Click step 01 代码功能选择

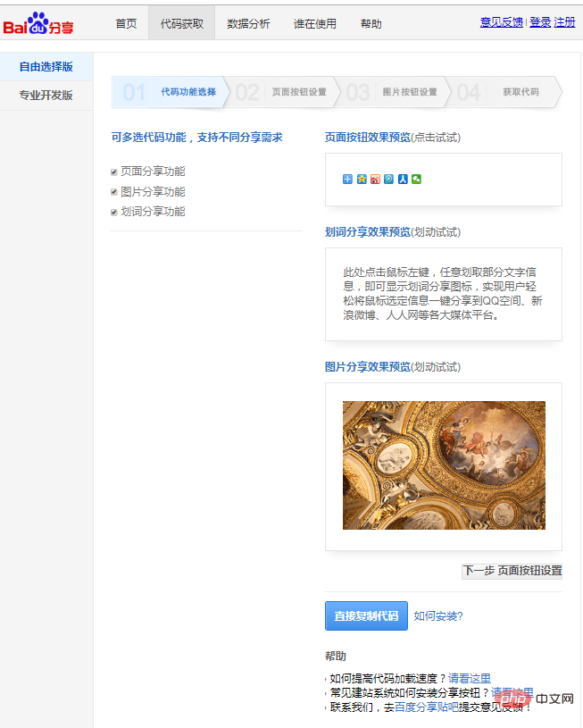[170, 92]
